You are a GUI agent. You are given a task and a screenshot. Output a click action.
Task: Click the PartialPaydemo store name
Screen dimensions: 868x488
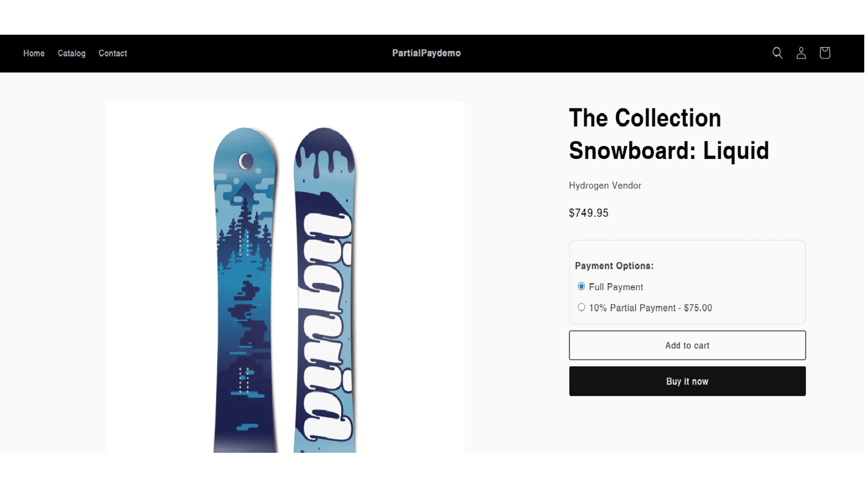(x=426, y=53)
